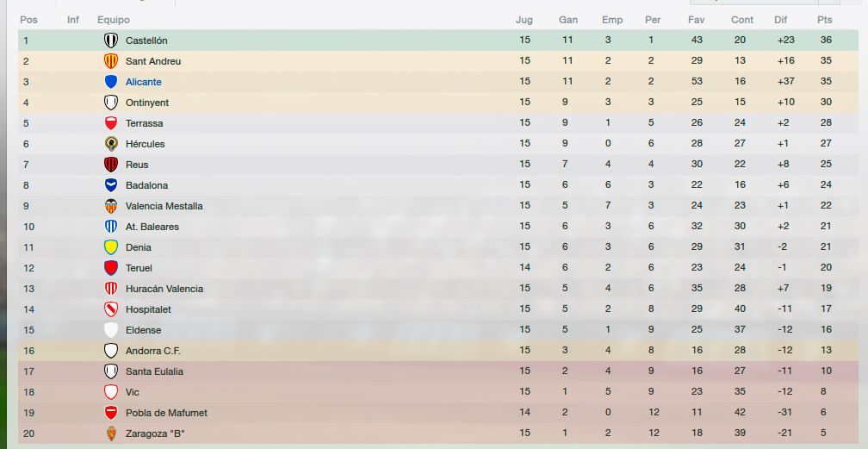Screen dimensions: 868x449
Task: Select the Andorra C.F. row
Action: tap(437, 351)
